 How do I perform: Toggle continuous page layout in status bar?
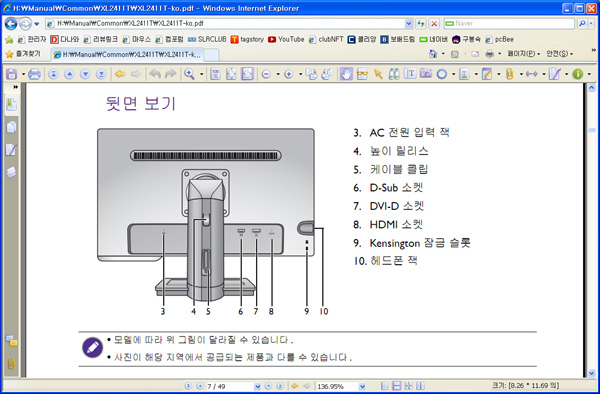(x=396, y=386)
